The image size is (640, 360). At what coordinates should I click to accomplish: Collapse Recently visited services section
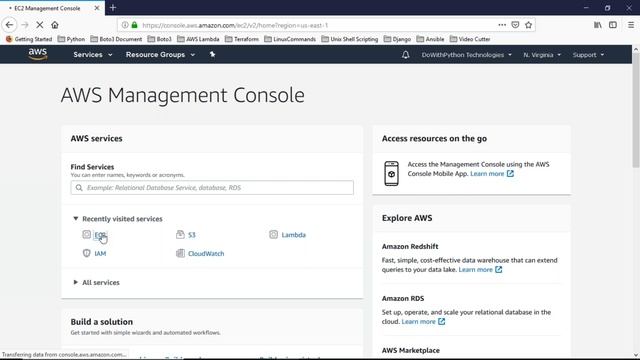point(118,219)
